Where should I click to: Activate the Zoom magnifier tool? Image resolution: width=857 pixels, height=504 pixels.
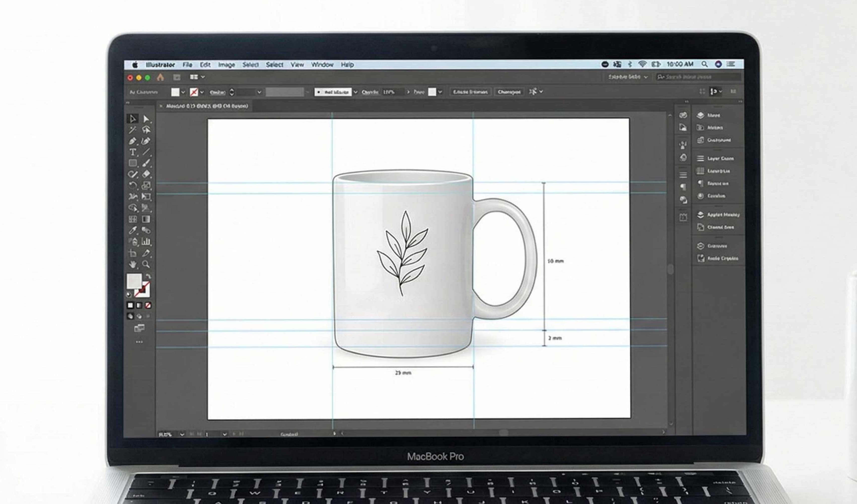pyautogui.click(x=146, y=264)
